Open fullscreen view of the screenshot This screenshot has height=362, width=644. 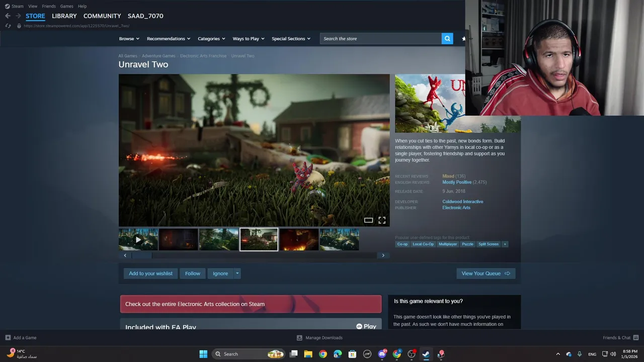[382, 220]
